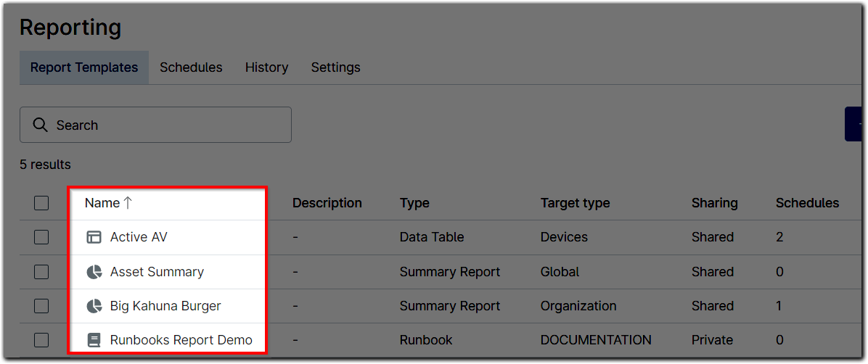The width and height of the screenshot is (868, 364).
Task: Click the data table icon beside Active AV
Action: [x=94, y=237]
